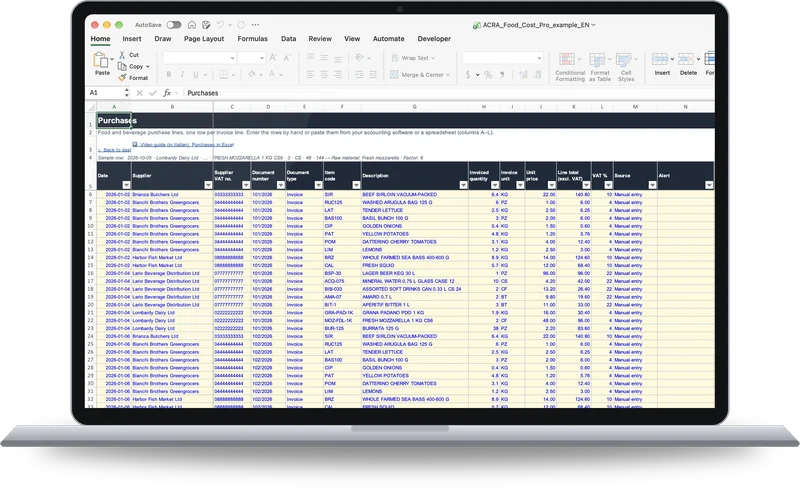800x489 pixels.
Task: Open the Supplier column filter dropdown
Action: [x=208, y=185]
